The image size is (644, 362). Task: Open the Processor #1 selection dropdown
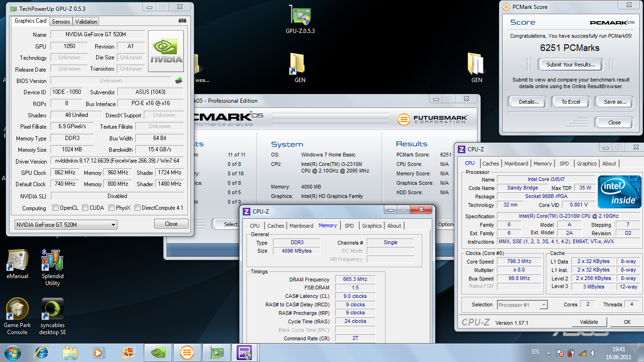coord(522,305)
